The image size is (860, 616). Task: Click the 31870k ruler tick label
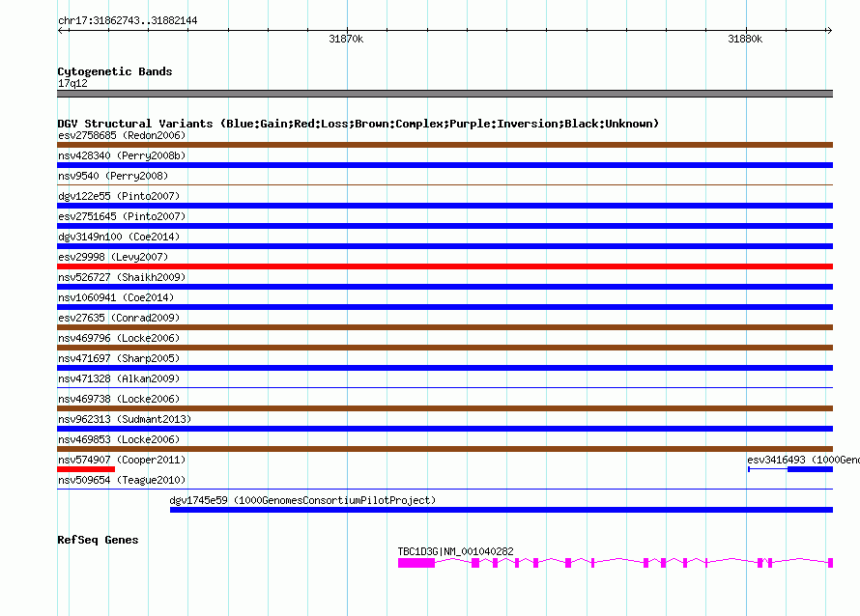tap(346, 39)
